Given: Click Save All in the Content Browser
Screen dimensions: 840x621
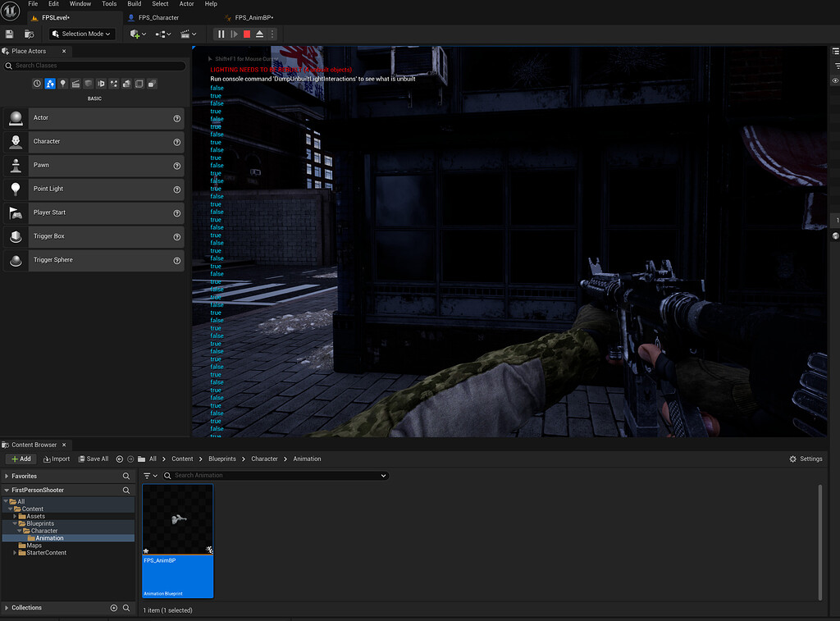Looking at the screenshot, I should point(93,459).
